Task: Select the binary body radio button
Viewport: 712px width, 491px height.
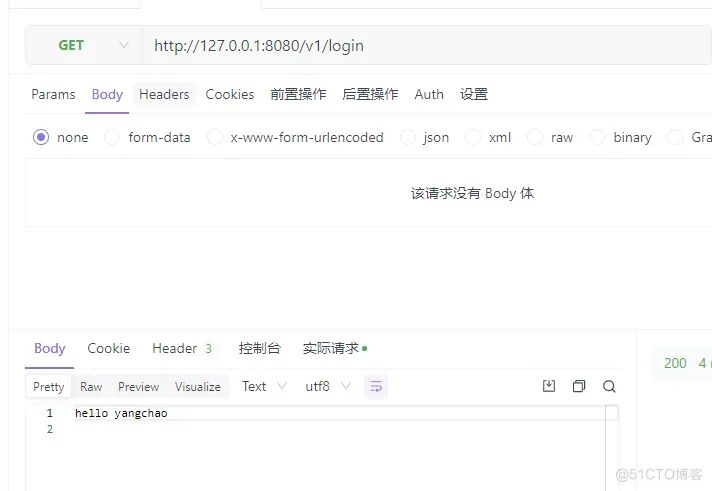Action: (x=597, y=137)
